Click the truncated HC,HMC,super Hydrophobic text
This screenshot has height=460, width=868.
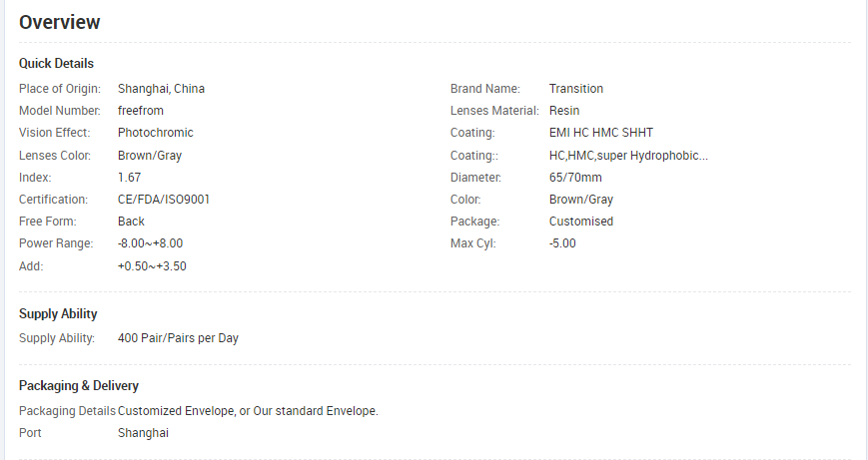click(x=628, y=156)
